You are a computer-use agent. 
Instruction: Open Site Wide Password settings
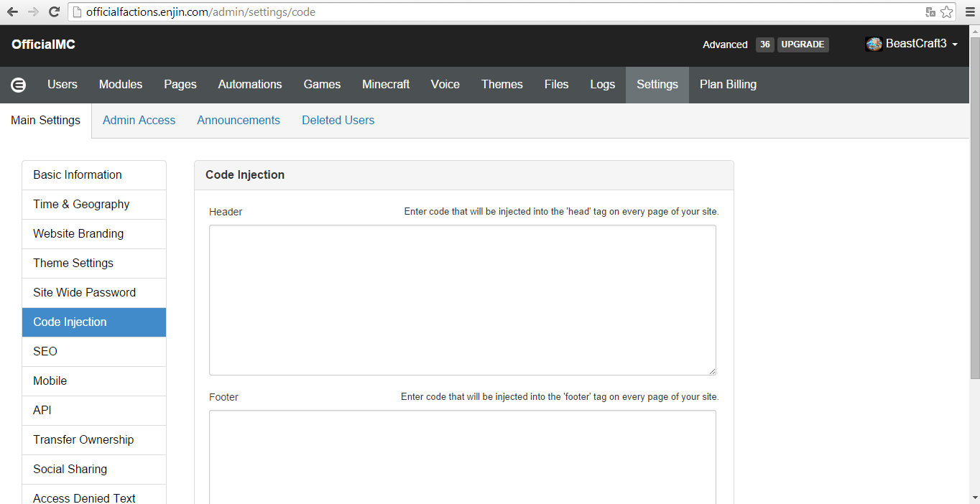(94, 293)
